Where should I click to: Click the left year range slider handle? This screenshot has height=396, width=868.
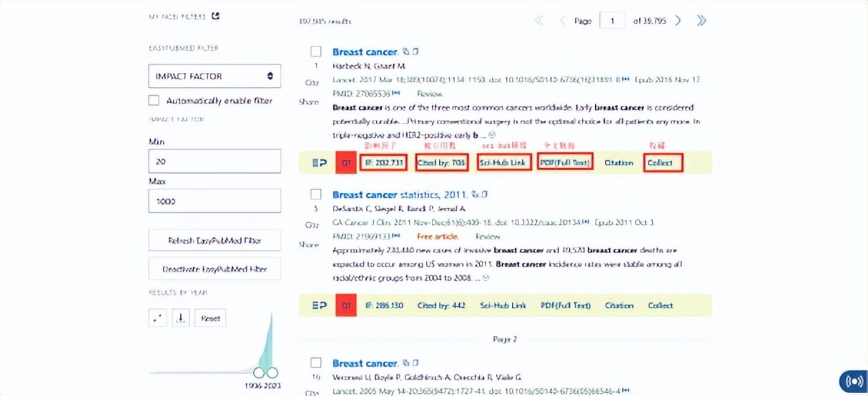coord(260,372)
